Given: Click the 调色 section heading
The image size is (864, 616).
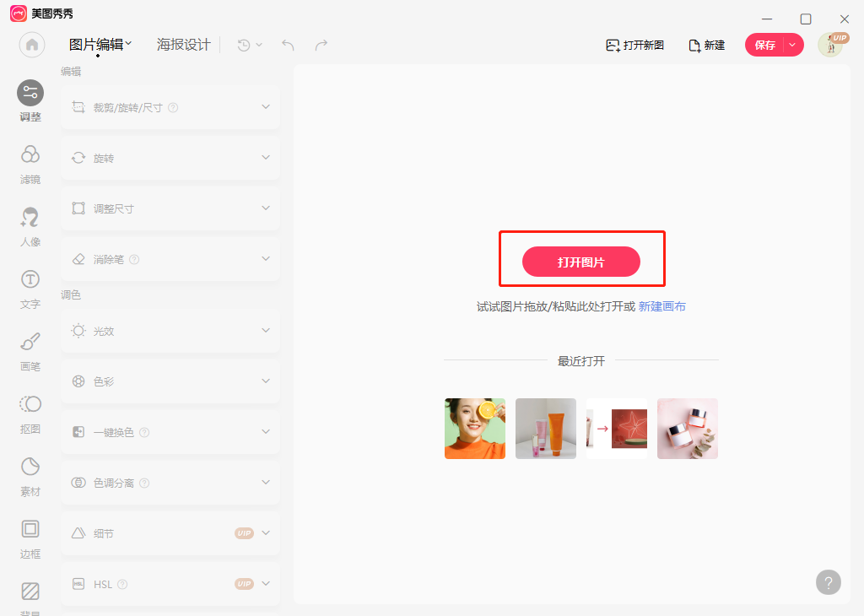Looking at the screenshot, I should point(71,294).
